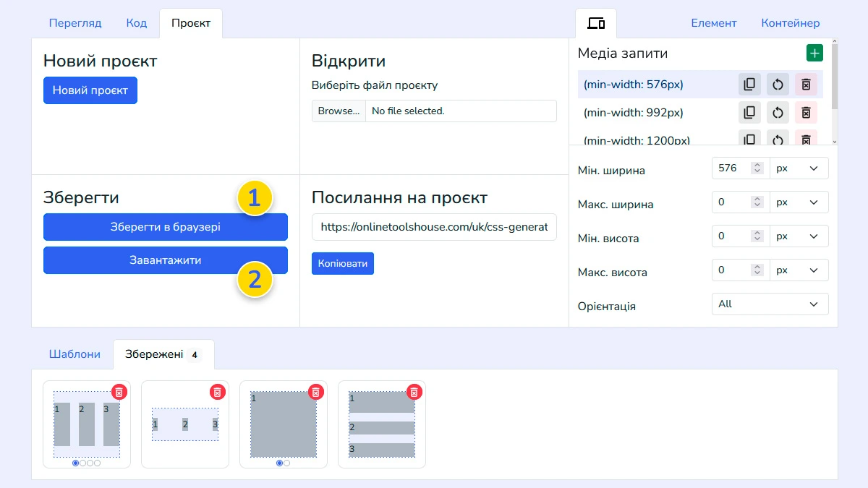Image resolution: width=868 pixels, height=488 pixels.
Task: Delete the four-row saved template
Action: tap(413, 392)
